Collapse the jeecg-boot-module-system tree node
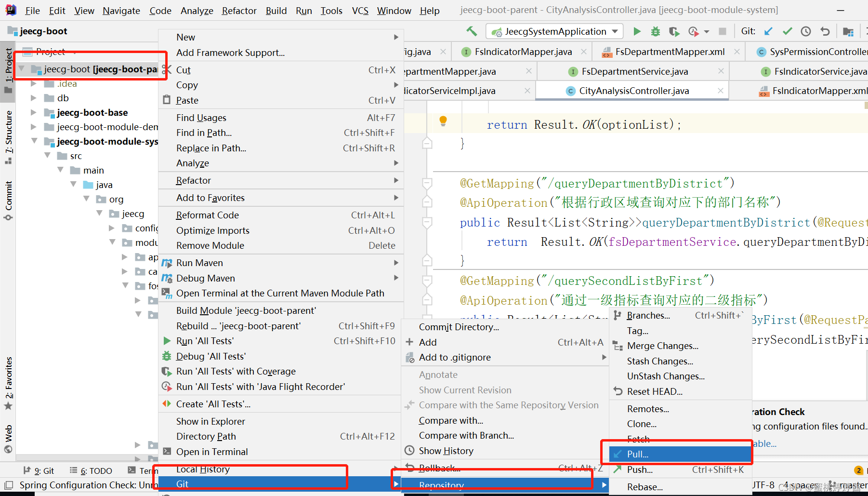868x496 pixels. coord(34,141)
